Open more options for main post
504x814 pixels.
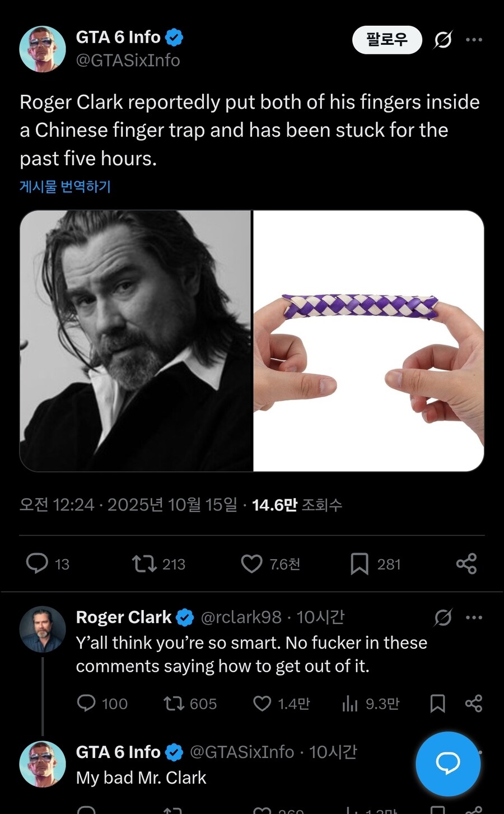click(x=474, y=40)
